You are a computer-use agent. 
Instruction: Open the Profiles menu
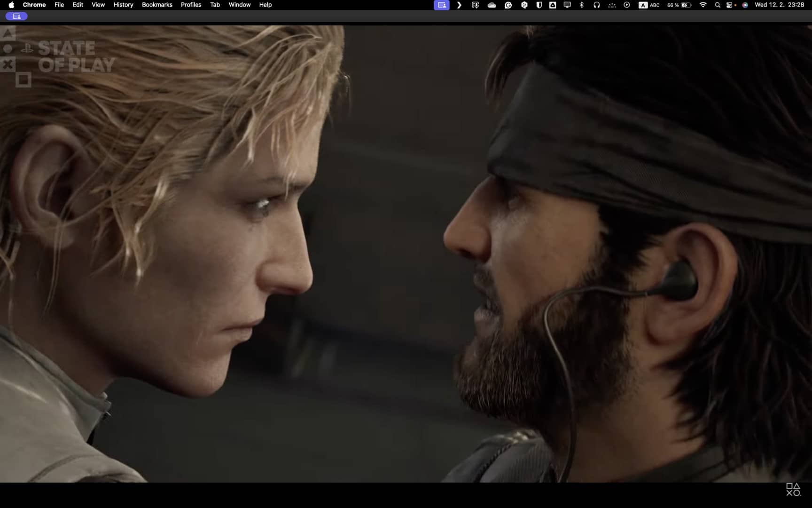(x=191, y=5)
